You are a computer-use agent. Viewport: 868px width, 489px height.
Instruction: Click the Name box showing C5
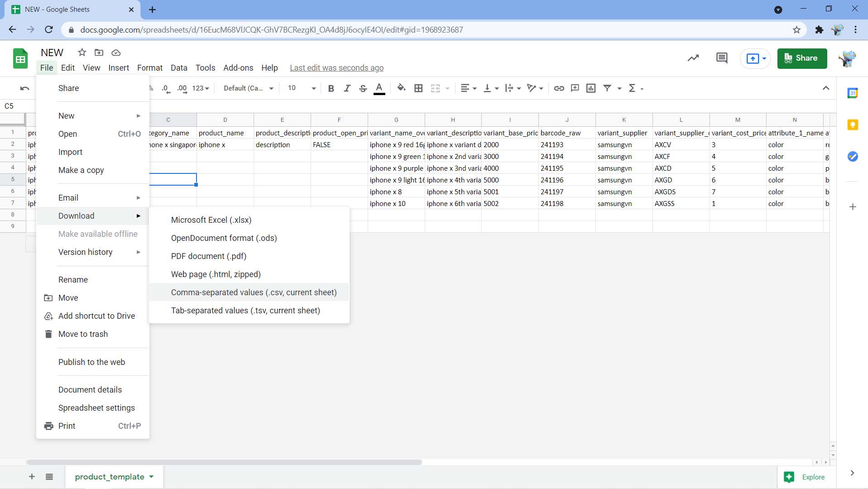click(x=18, y=106)
